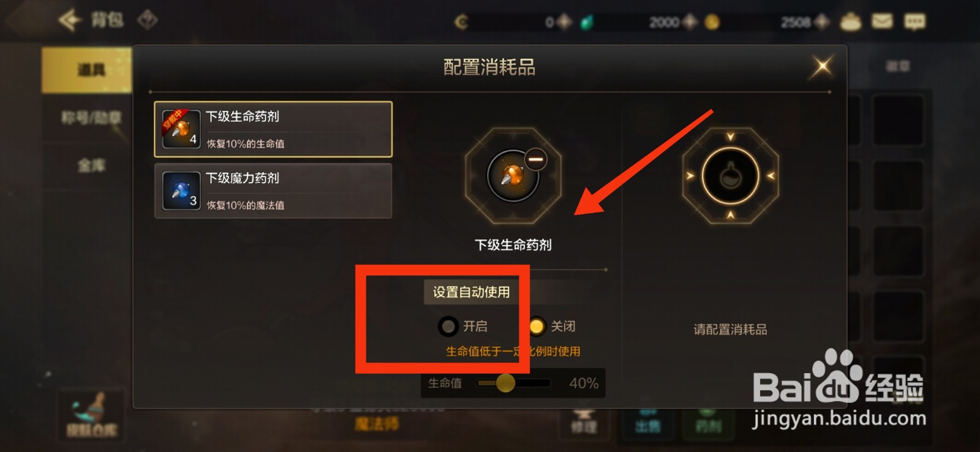Open the mail envelope icon
The width and height of the screenshot is (980, 452).
(x=882, y=21)
